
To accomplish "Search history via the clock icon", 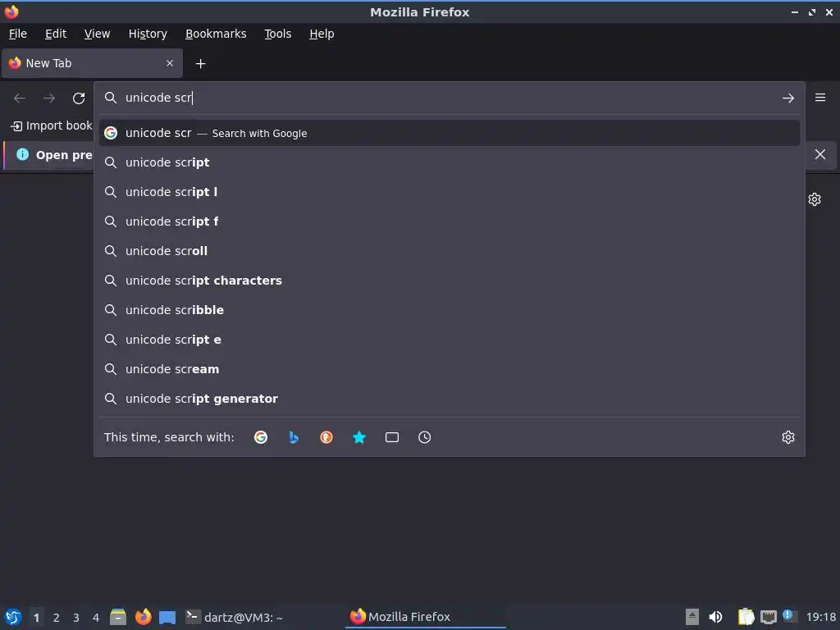I will click(x=424, y=437).
